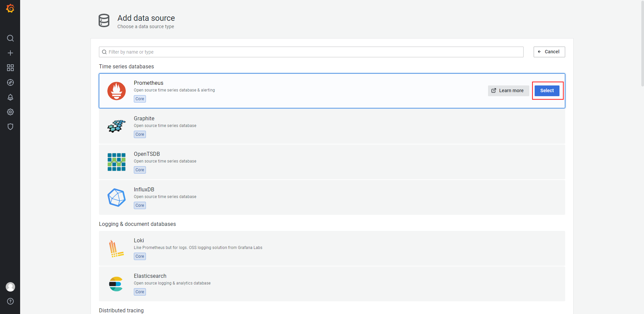Screen dimensions: 644x314
Task: Choose the OpenTSDB data source card
Action: click(332, 162)
